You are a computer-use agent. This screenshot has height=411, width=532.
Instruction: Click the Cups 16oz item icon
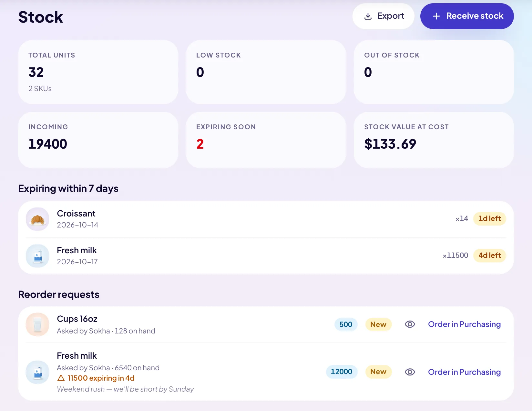pos(37,324)
